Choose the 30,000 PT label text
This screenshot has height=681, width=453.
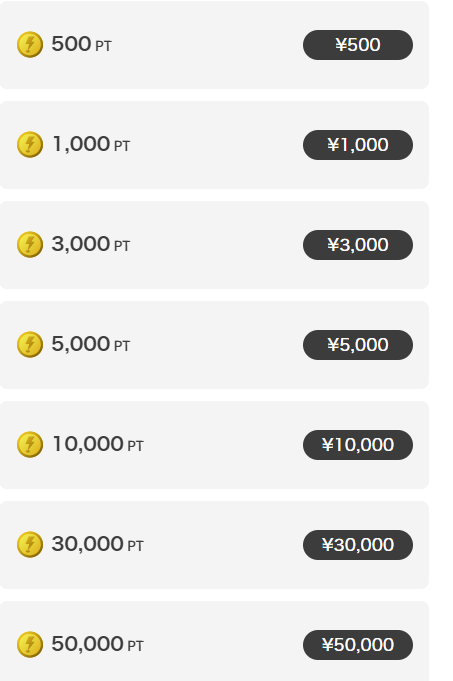[x=98, y=544]
